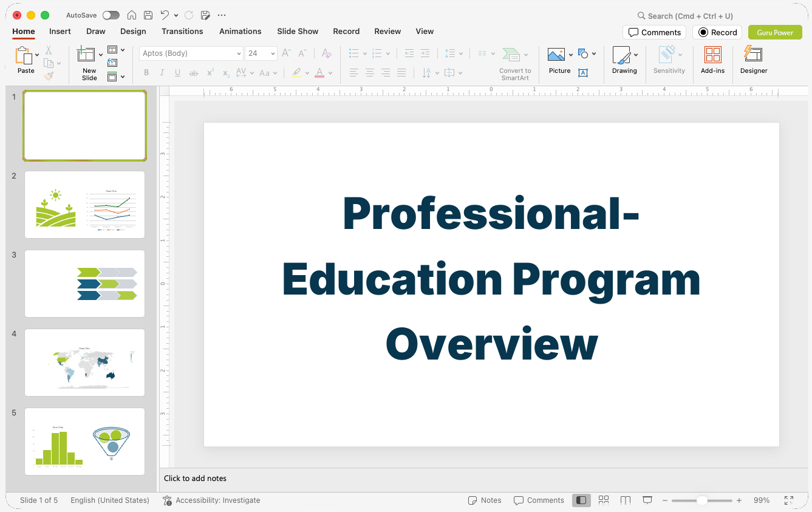Increase font size
Viewport: 812px width, 512px height.
[x=287, y=53]
